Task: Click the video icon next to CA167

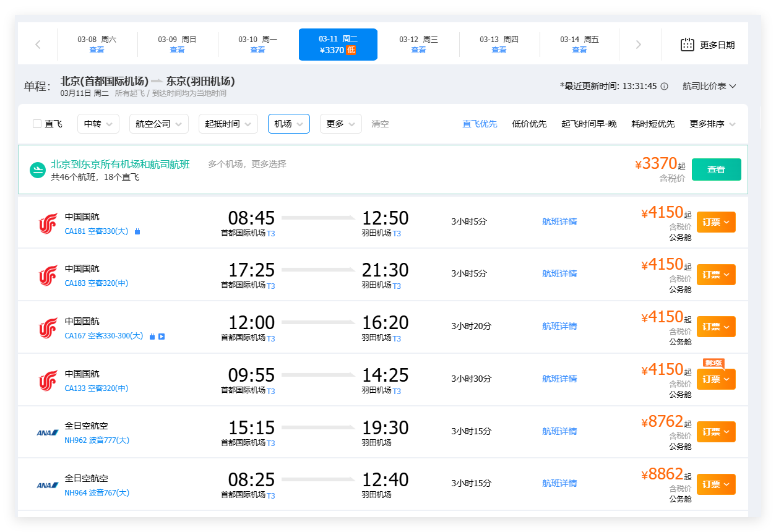Action: [x=162, y=337]
